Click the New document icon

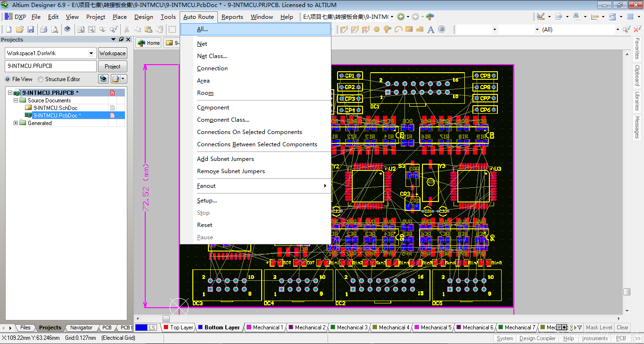[x=8, y=29]
